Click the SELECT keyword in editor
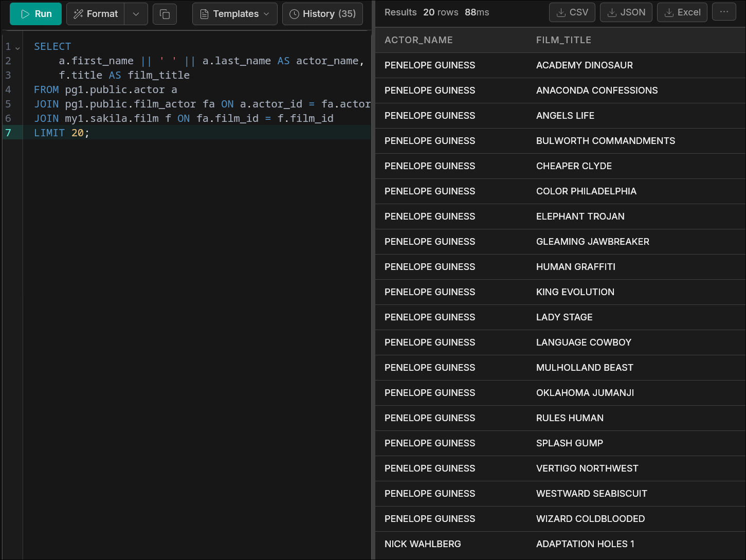Viewport: 746px width, 560px height. pyautogui.click(x=52, y=46)
